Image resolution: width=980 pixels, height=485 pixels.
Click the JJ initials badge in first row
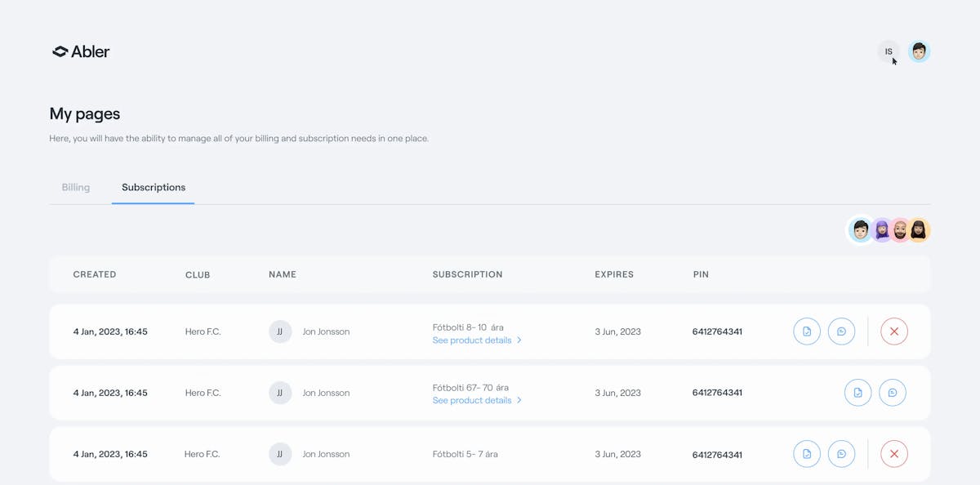coord(280,331)
